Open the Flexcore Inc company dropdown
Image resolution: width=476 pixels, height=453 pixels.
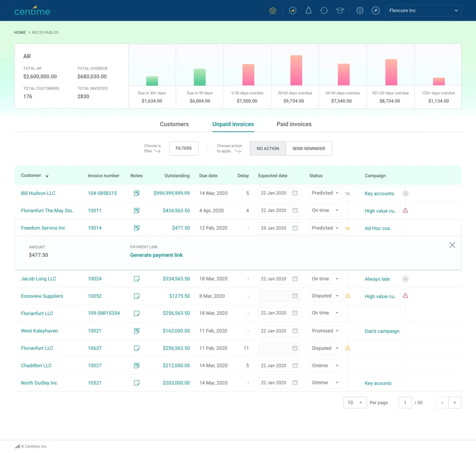pyautogui.click(x=423, y=11)
